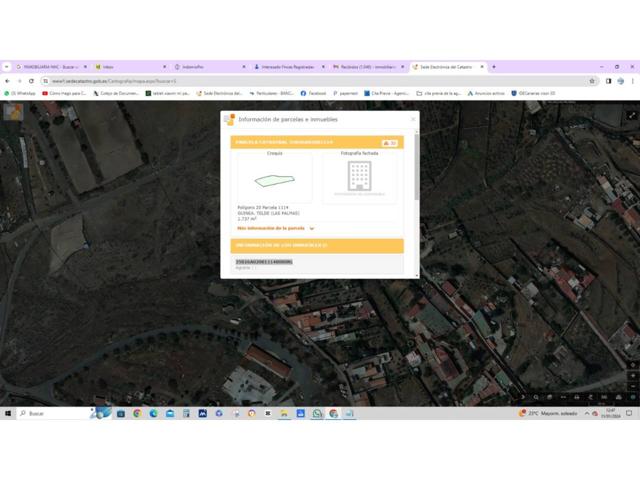Open a new browser tab
The height and width of the screenshot is (480, 640).
[494, 67]
